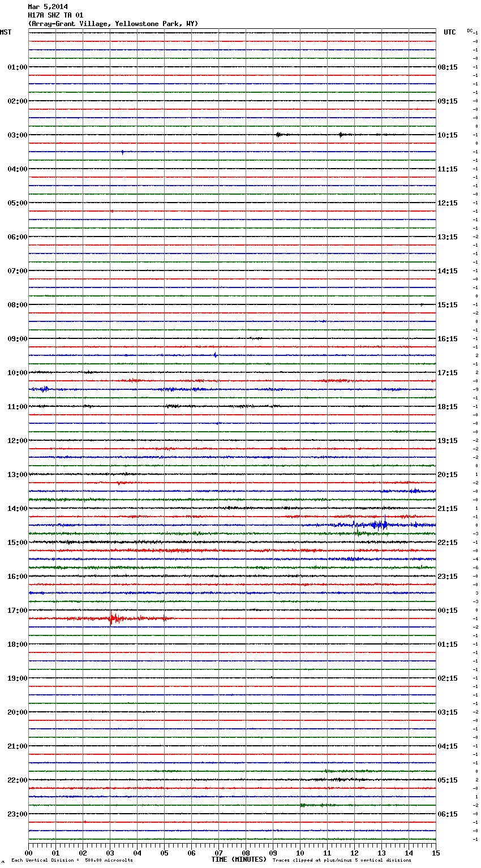
Task: Click the Each Vertical Division scale text
Action: [x=72, y=860]
